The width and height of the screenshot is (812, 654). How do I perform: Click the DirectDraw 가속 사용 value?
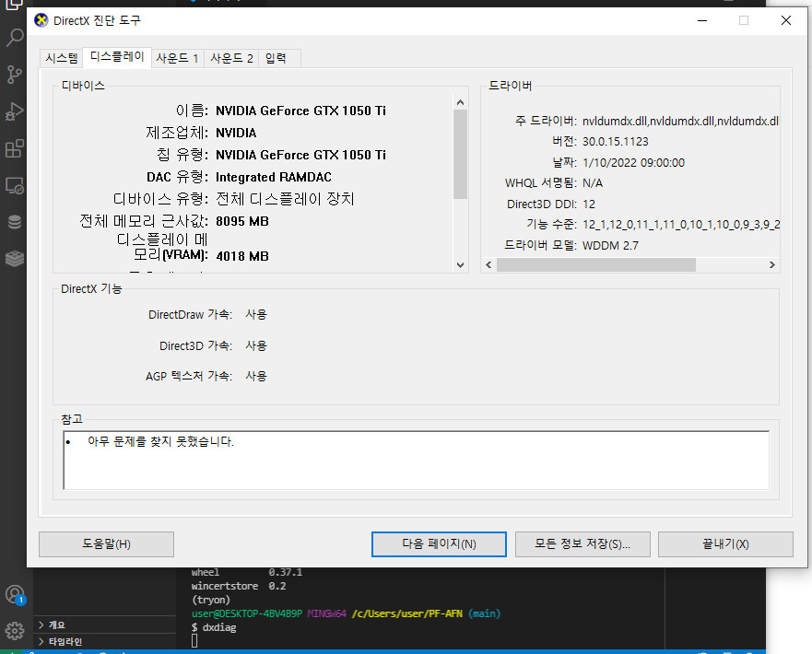[256, 315]
